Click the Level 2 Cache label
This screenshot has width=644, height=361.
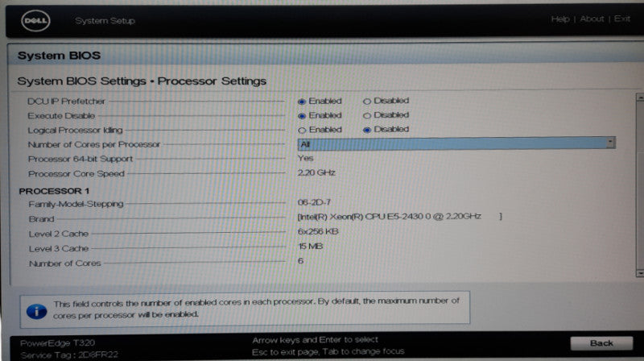click(59, 234)
